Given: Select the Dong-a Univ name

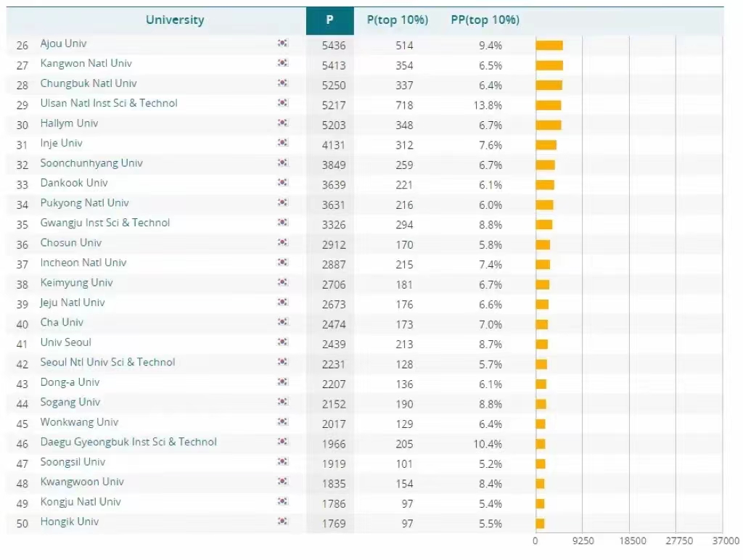Looking at the screenshot, I should click(70, 382).
